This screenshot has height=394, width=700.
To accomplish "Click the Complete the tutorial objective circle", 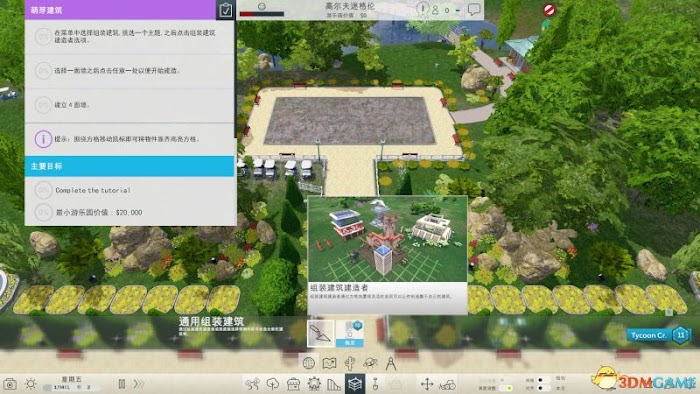I will [43, 191].
